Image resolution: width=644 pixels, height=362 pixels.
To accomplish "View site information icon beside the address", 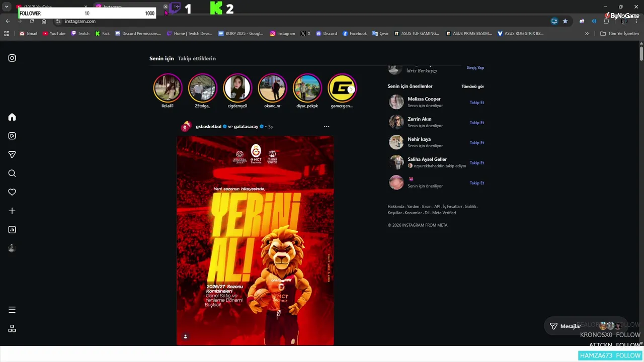I will coord(58,21).
